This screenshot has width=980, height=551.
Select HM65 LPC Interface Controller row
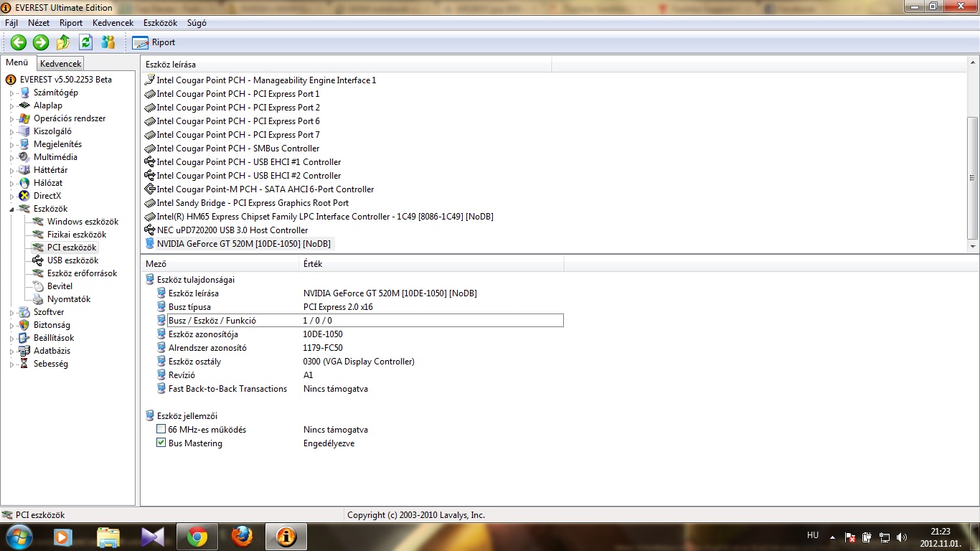click(x=319, y=217)
